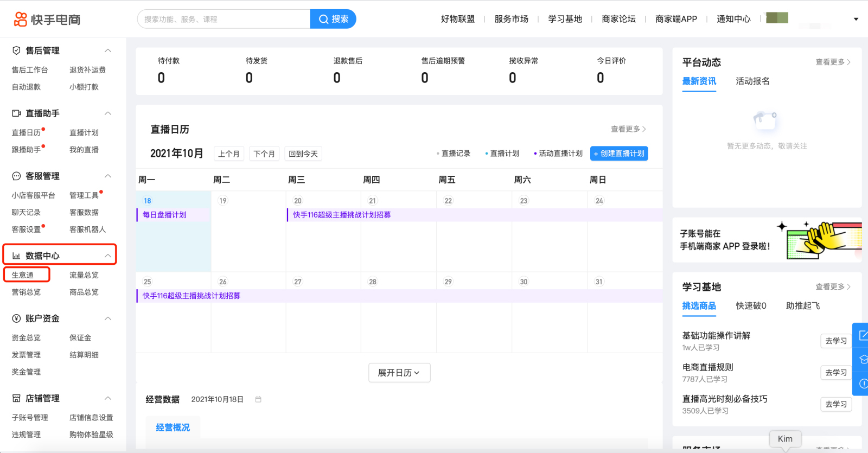Open 服务市场 in top navigation

pyautogui.click(x=511, y=19)
